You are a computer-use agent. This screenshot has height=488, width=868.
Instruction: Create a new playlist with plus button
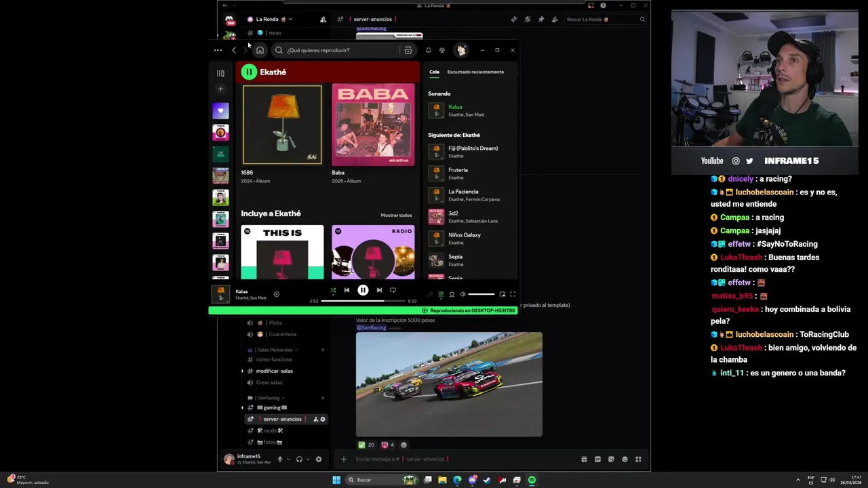[220, 89]
